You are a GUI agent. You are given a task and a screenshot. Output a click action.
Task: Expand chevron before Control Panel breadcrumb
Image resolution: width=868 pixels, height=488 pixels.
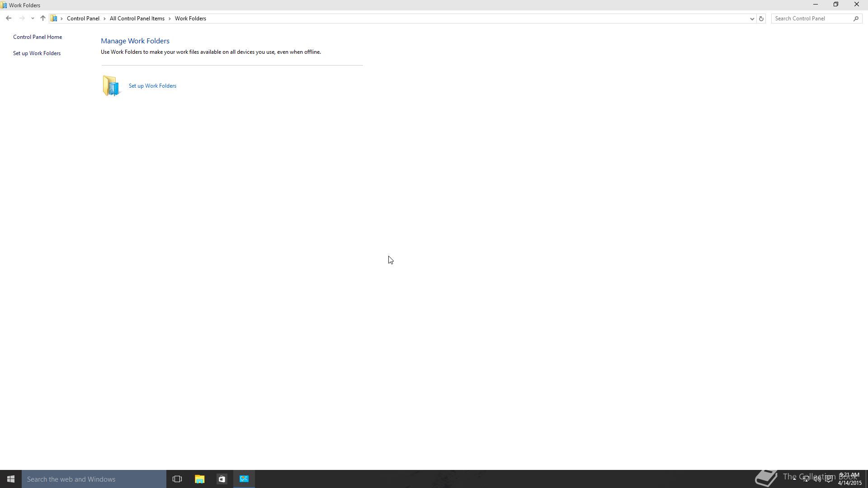[61, 19]
